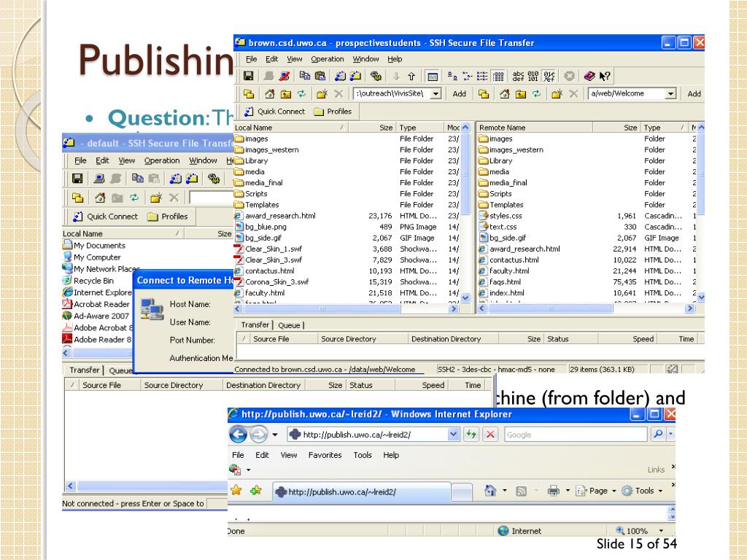Go to local Home folder in brown.csd.uwo.ca window
Viewport: 747px width, 560px height.
click(270, 94)
